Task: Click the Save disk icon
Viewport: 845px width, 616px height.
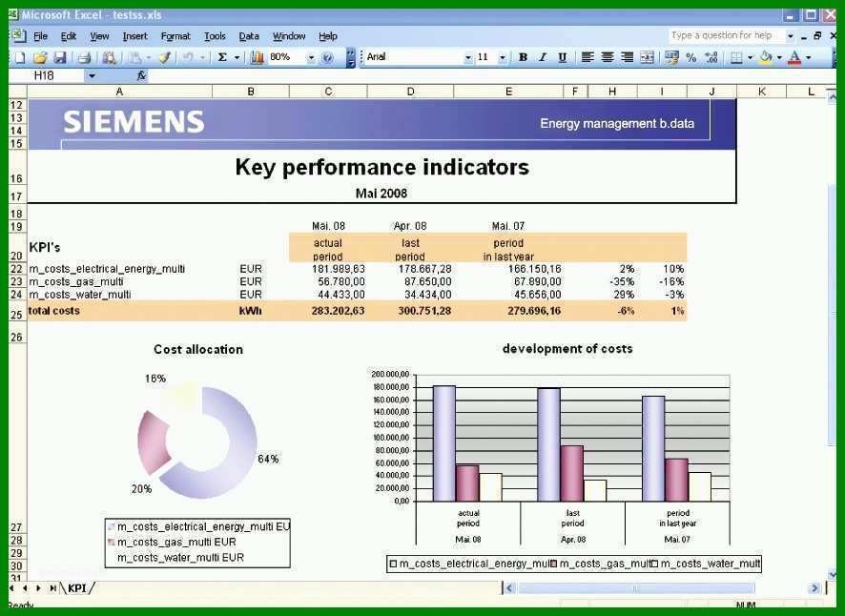Action: point(60,57)
